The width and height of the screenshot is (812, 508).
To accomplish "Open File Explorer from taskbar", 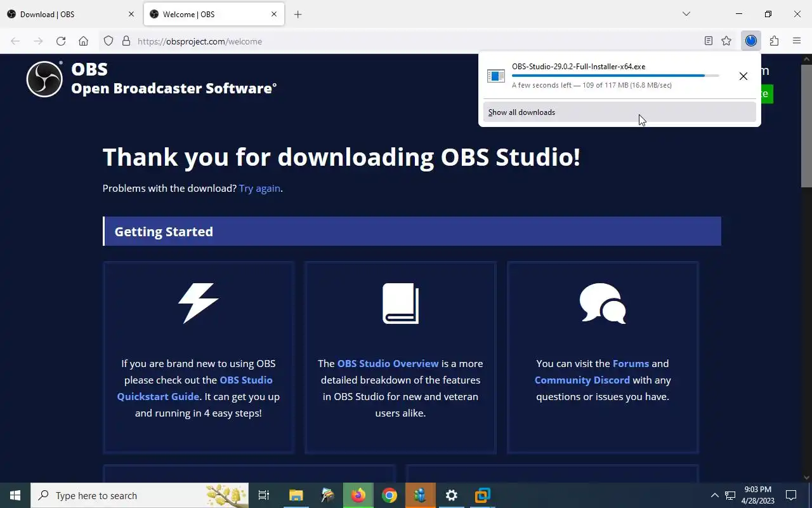I will 296,495.
